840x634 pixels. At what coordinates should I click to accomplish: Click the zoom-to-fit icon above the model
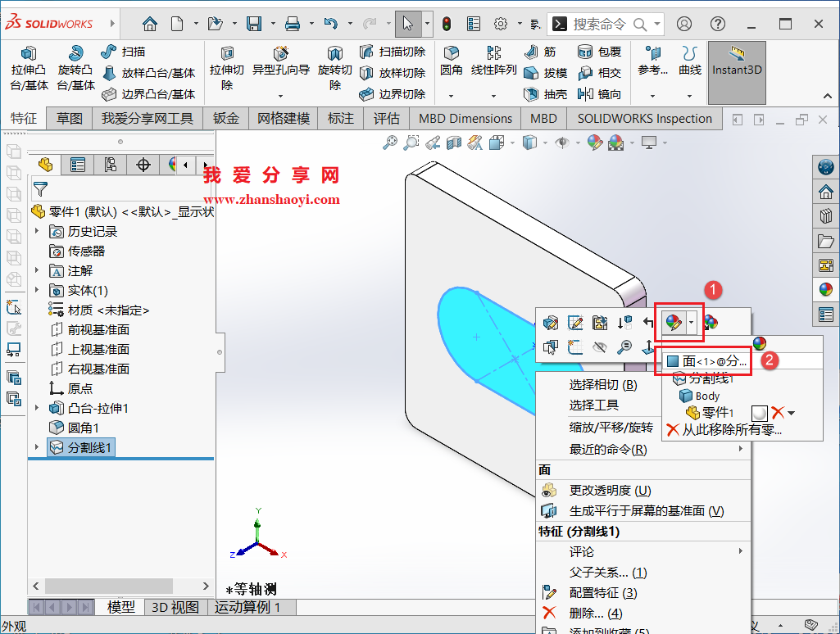389,142
